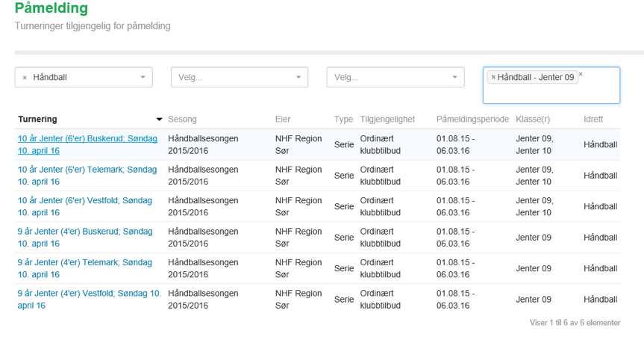Sort the table by Eier column
Image resolution: width=644 pixels, height=340 pixels.
(283, 120)
